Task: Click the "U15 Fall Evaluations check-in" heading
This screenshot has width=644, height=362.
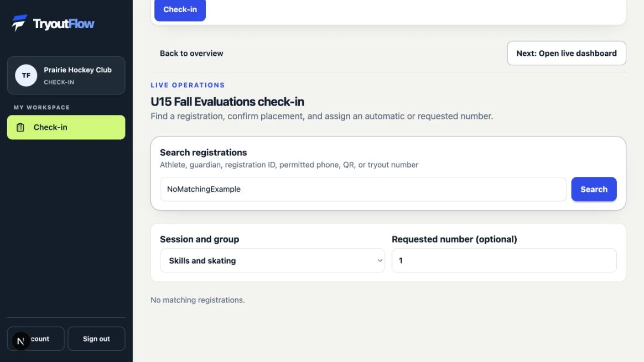Action: [227, 102]
